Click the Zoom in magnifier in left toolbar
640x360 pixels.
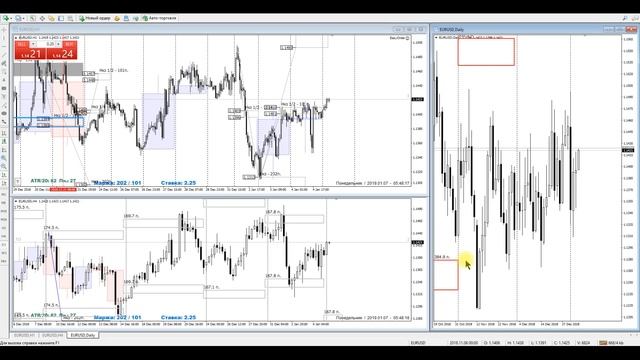tap(4, 158)
